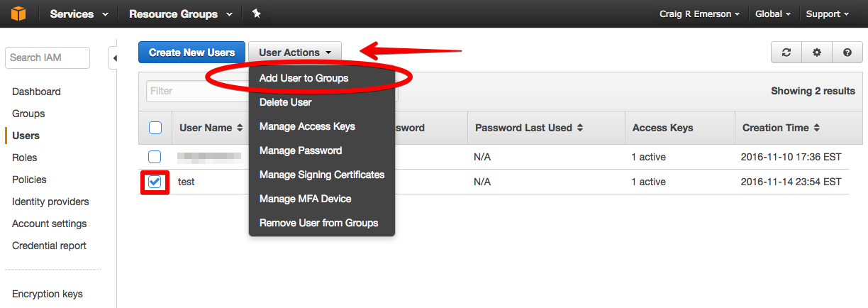
Task: Check the blurred user's row checkbox
Action: [x=155, y=157]
